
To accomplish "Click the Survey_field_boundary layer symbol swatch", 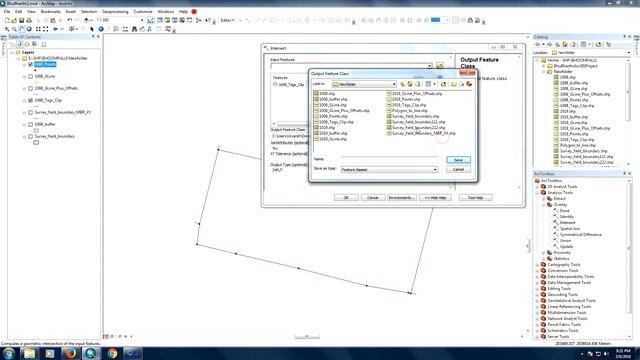I will (36, 142).
